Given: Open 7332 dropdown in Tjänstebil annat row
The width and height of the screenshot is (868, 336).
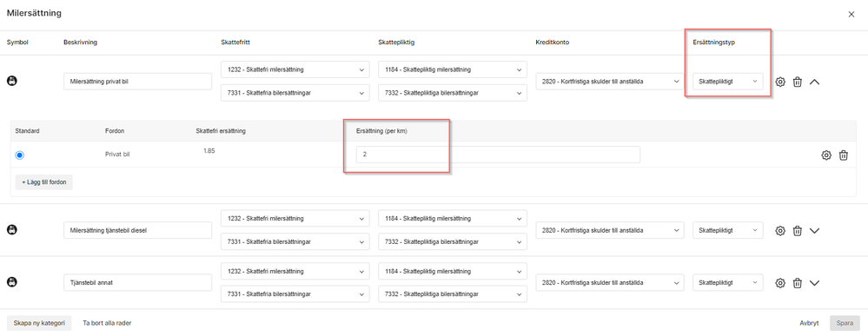Looking at the screenshot, I should point(453,294).
